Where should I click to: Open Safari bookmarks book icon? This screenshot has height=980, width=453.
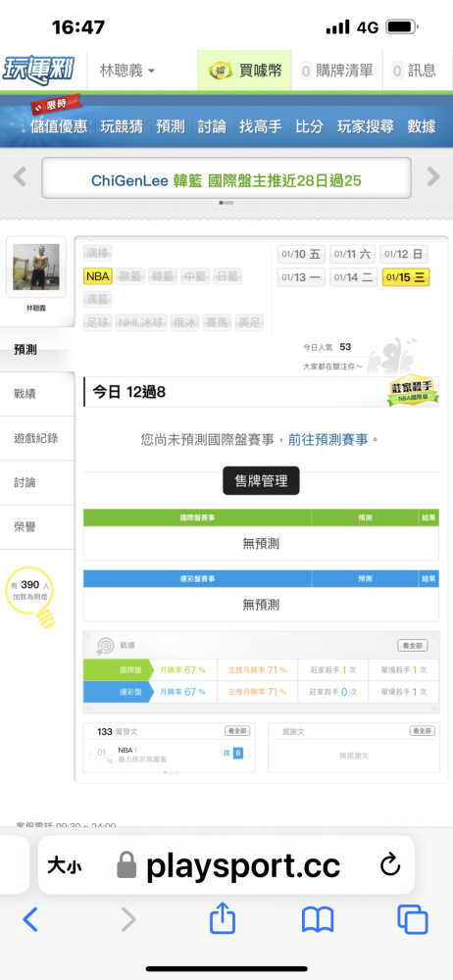pyautogui.click(x=318, y=920)
